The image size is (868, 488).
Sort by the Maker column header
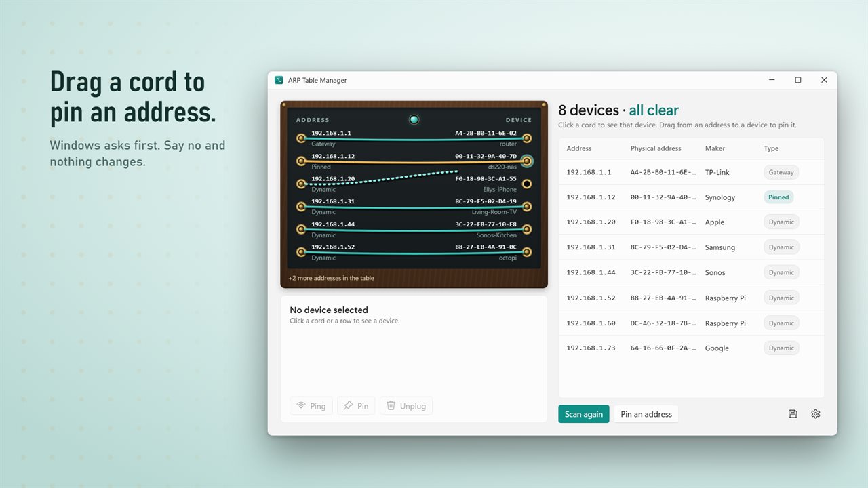[715, 148]
